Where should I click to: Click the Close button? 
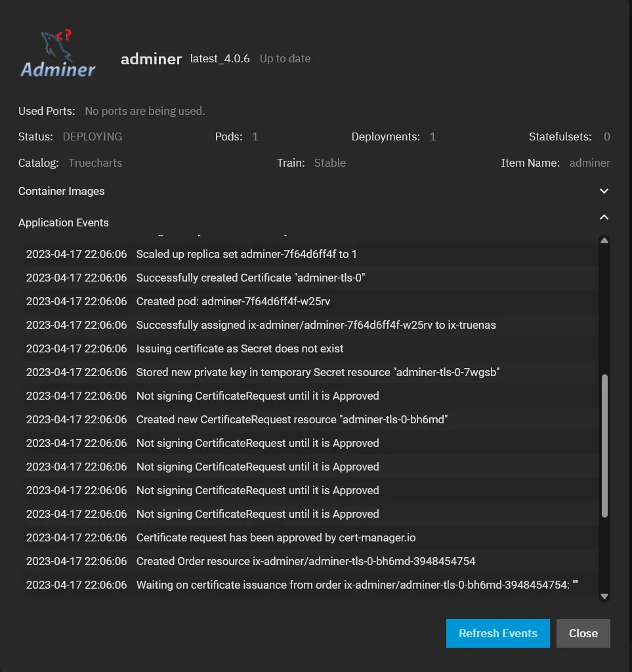(x=583, y=633)
